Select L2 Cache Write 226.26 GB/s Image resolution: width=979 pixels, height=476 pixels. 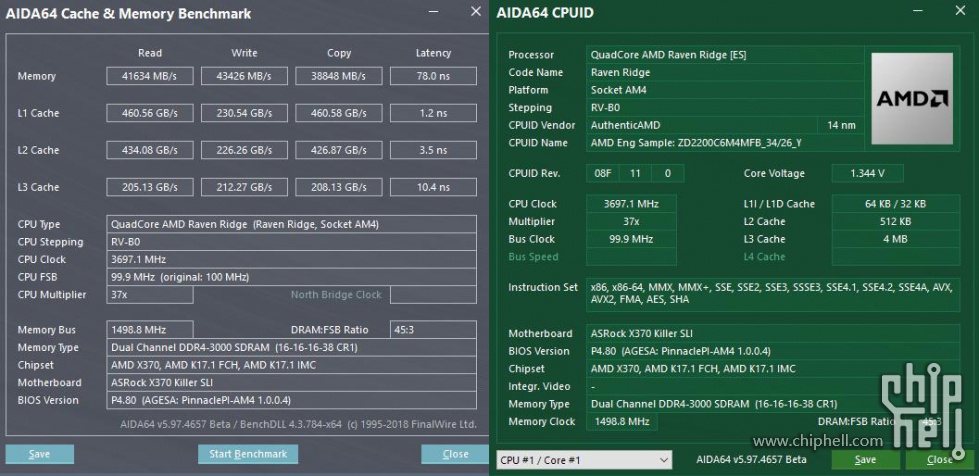244,150
